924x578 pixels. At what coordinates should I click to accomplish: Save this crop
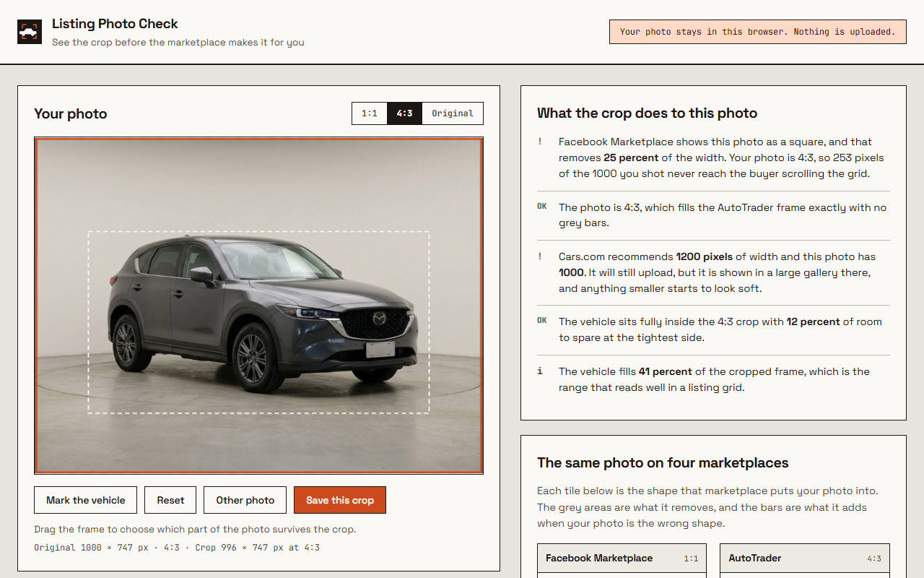[340, 500]
